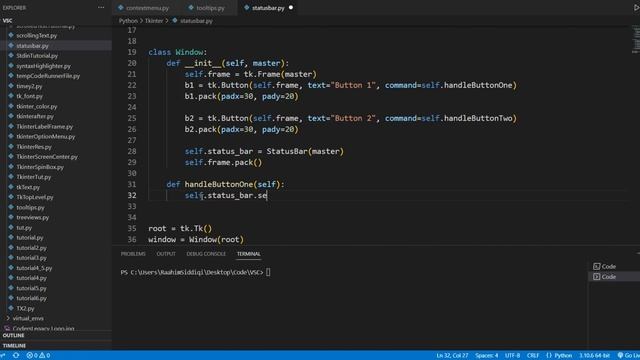Screen dimensions: 640x360
Task: Click the Go Live status bar button
Action: click(629, 356)
